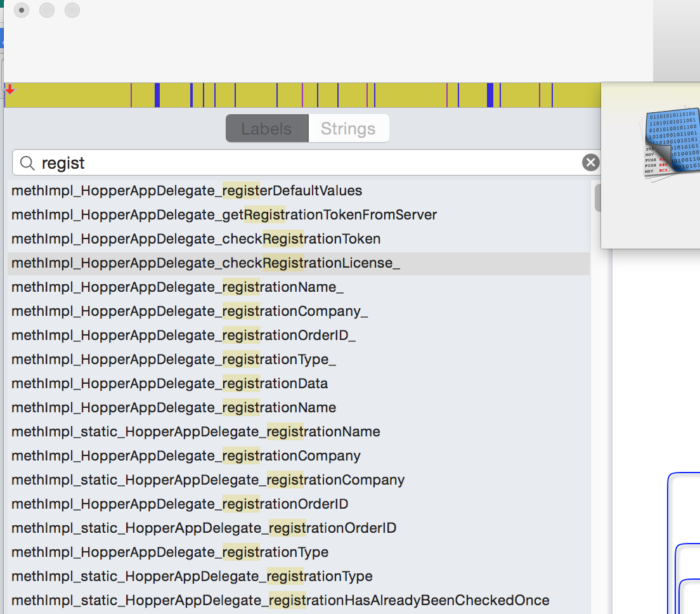The width and height of the screenshot is (700, 614).
Task: Select methImpl_HopperAppDelegate_registrationOrderID_ with trailing underscore
Action: 298,336
